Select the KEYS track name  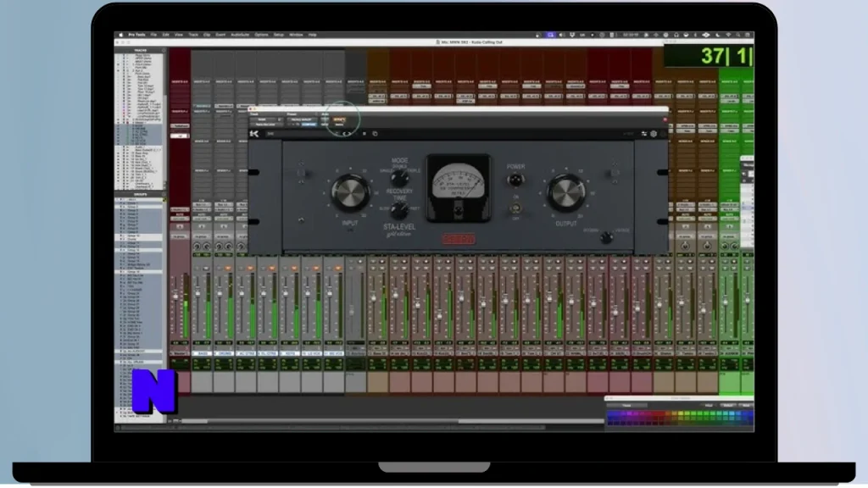coord(290,353)
